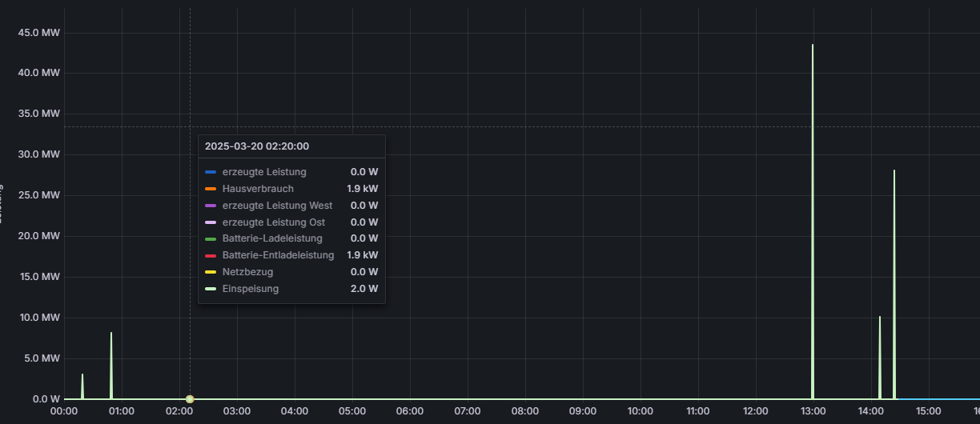Click the tooltip timestamp 2025-03-20 02:20:00
Screen dimensions: 980x424
click(257, 146)
